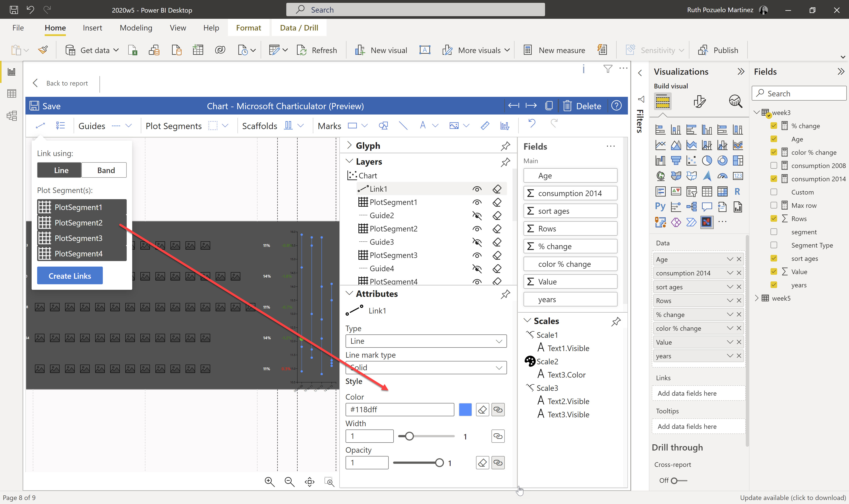
Task: Open Data view in left sidebar
Action: pos(11,94)
